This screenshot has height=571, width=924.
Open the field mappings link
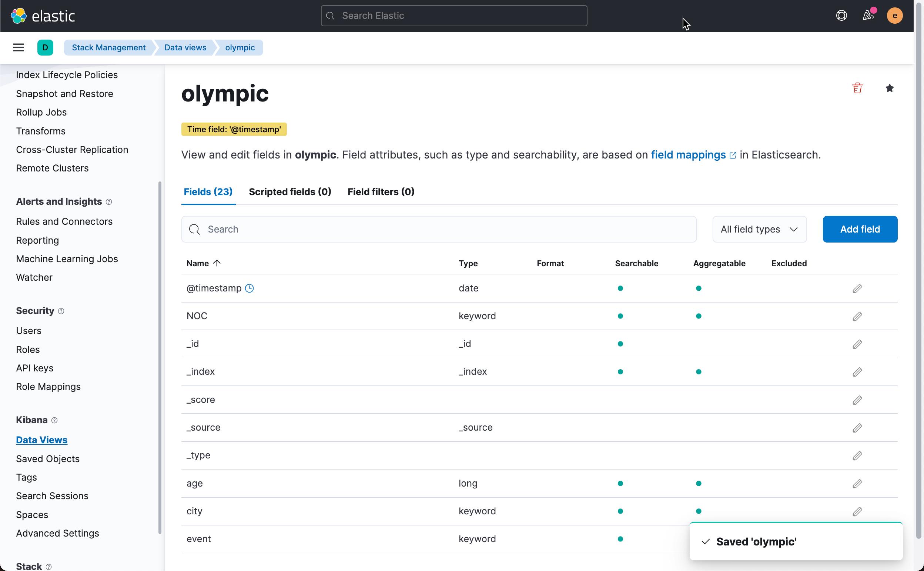693,155
